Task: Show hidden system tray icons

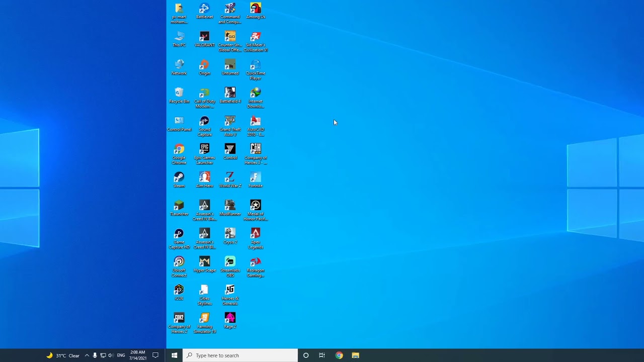Action: click(x=87, y=355)
